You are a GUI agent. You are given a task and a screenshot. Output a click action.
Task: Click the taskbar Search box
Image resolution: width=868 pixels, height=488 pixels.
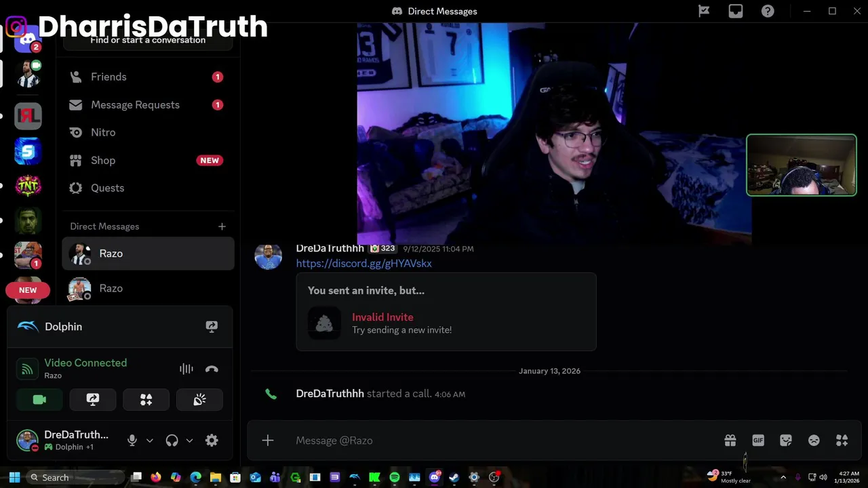[x=75, y=477]
